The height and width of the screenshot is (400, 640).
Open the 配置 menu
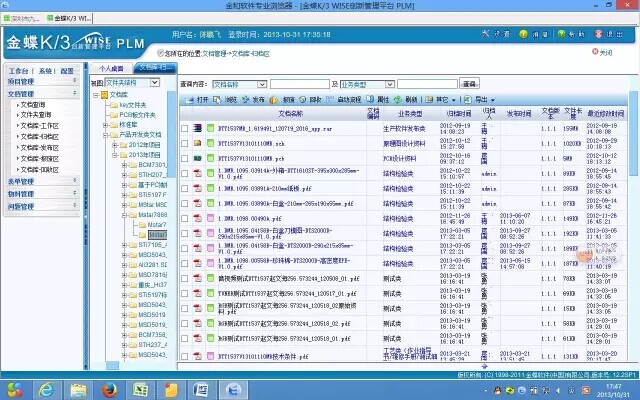[67, 71]
